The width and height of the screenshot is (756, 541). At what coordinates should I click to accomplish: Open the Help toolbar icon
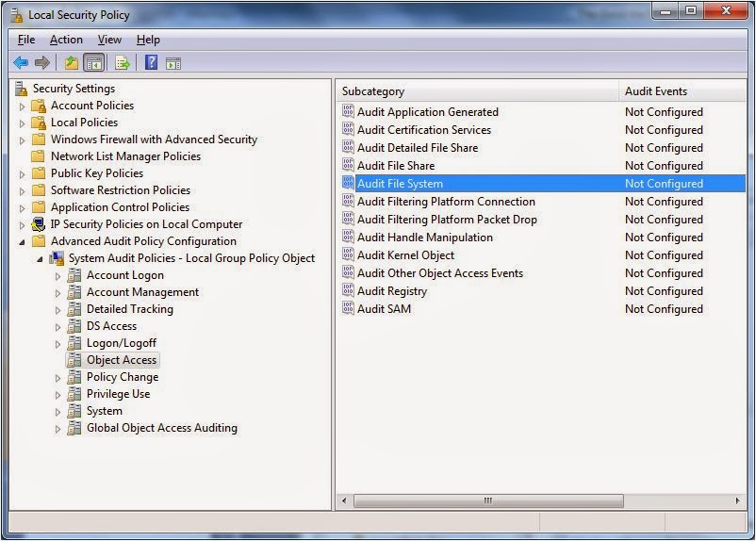coord(151,62)
